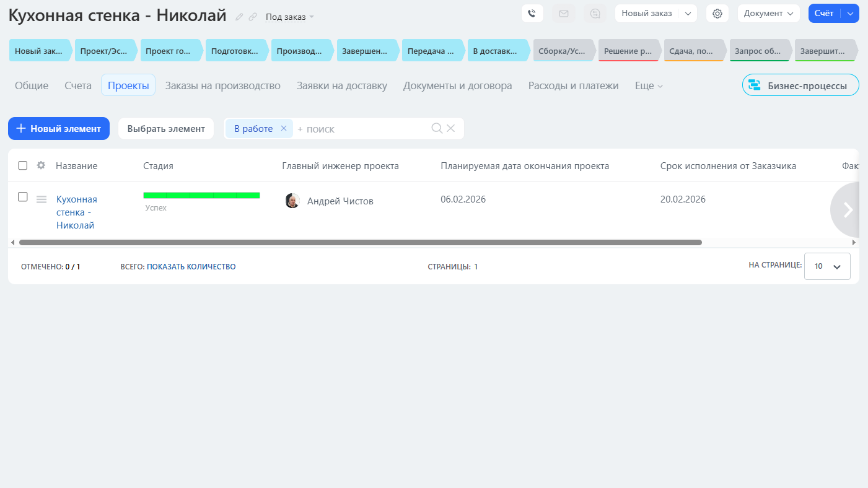
Task: Click the magnifier search icon in filter
Action: (437, 128)
